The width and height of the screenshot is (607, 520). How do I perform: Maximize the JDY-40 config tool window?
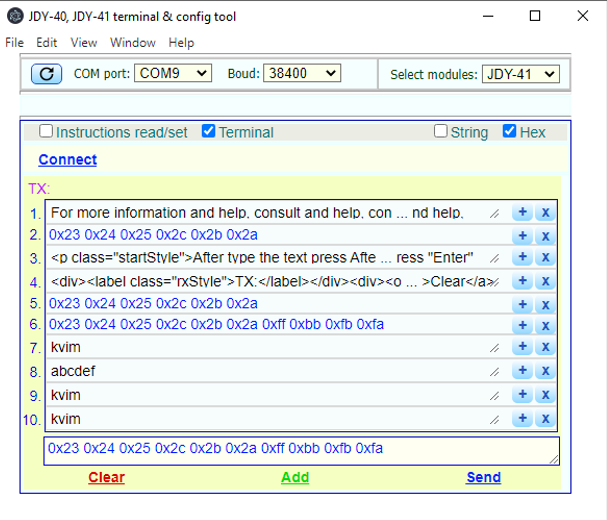tap(535, 16)
